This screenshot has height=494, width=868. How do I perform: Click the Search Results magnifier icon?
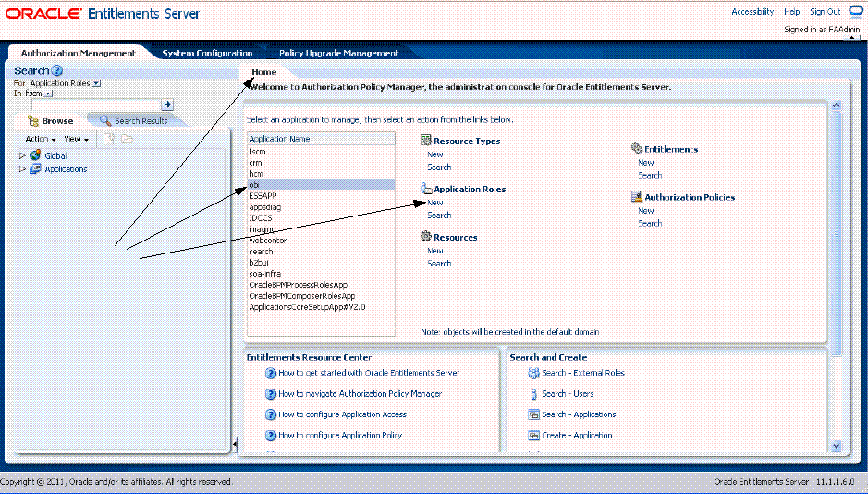[105, 121]
